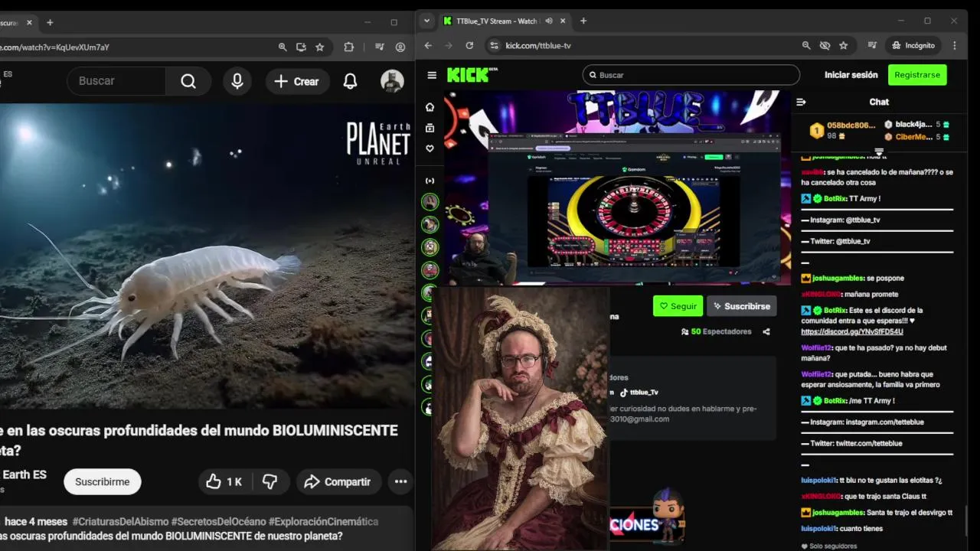Viewport: 980px width, 551px height.
Task: Click the Kick chat scrollbar thumb
Action: tap(967, 520)
